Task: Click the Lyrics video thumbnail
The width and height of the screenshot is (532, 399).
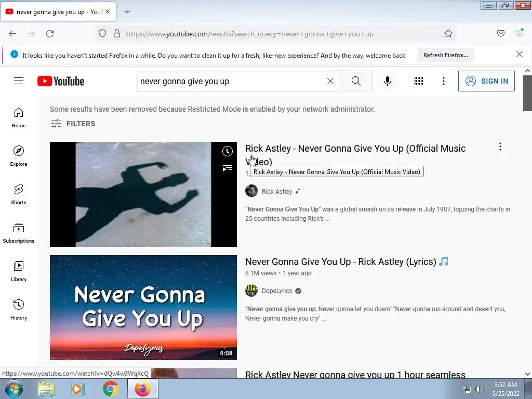Action: [143, 308]
